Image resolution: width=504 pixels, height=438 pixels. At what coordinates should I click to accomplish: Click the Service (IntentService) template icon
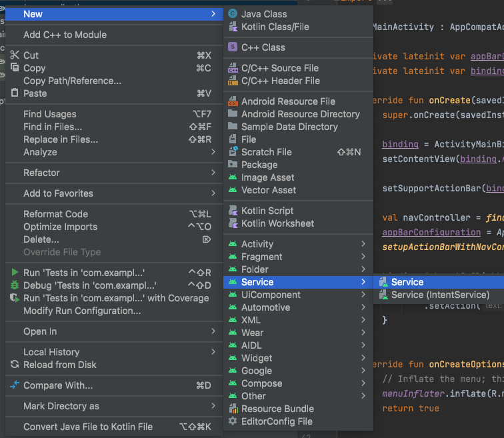click(x=383, y=295)
